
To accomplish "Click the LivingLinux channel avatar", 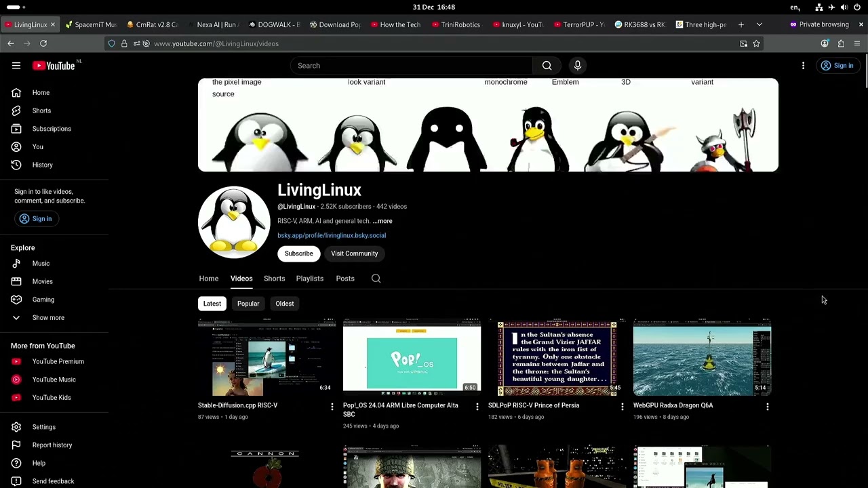I will [234, 222].
